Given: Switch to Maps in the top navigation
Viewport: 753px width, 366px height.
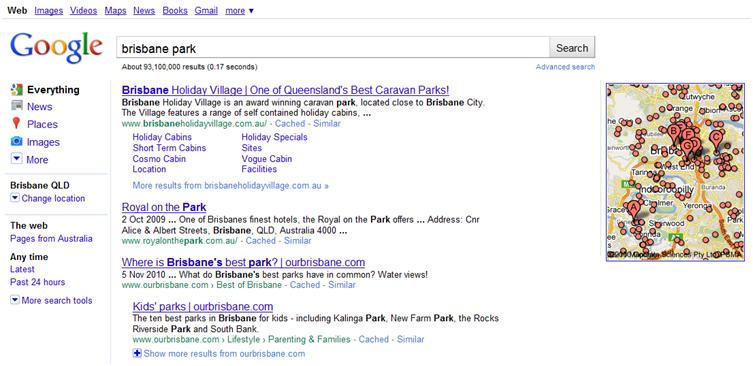Looking at the screenshot, I should click(x=115, y=11).
